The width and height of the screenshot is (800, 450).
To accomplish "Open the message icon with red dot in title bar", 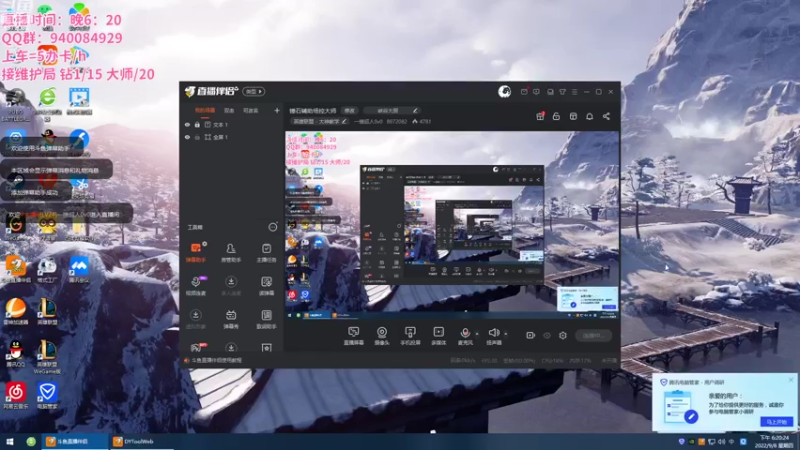I will click(524, 92).
